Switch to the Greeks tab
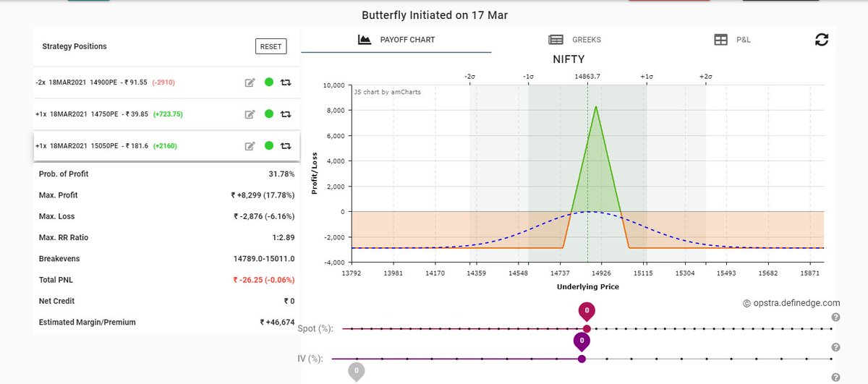Screen dimensions: 868x384 click(x=574, y=40)
